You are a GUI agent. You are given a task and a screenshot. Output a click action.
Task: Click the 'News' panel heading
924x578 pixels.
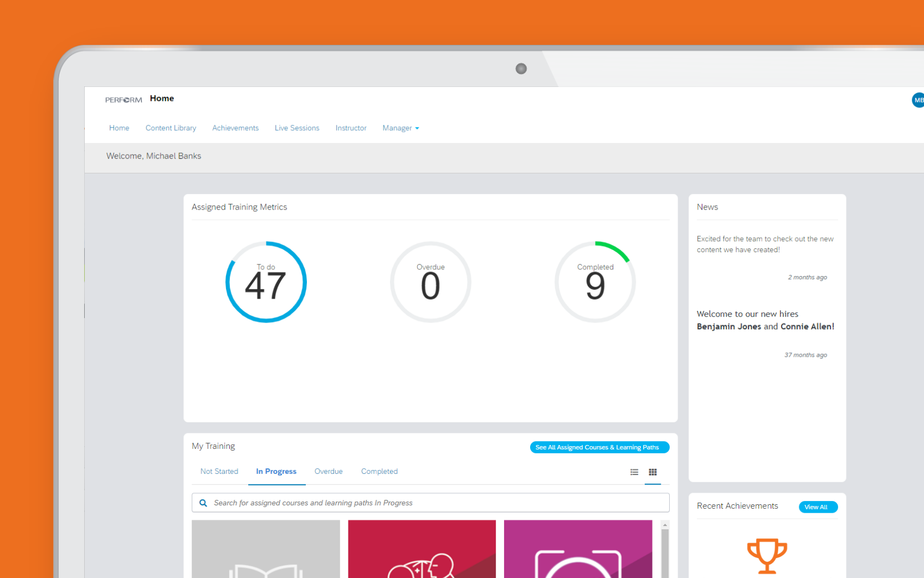coord(707,207)
